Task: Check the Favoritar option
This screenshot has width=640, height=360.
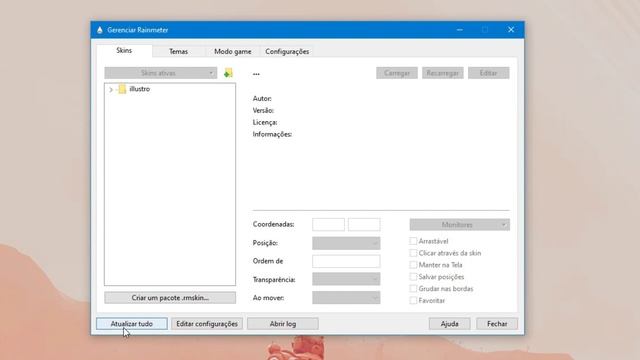Action: 413,300
